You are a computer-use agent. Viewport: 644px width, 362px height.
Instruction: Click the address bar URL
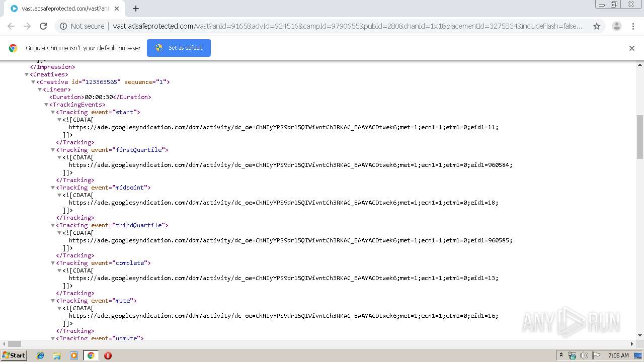[x=347, y=26]
